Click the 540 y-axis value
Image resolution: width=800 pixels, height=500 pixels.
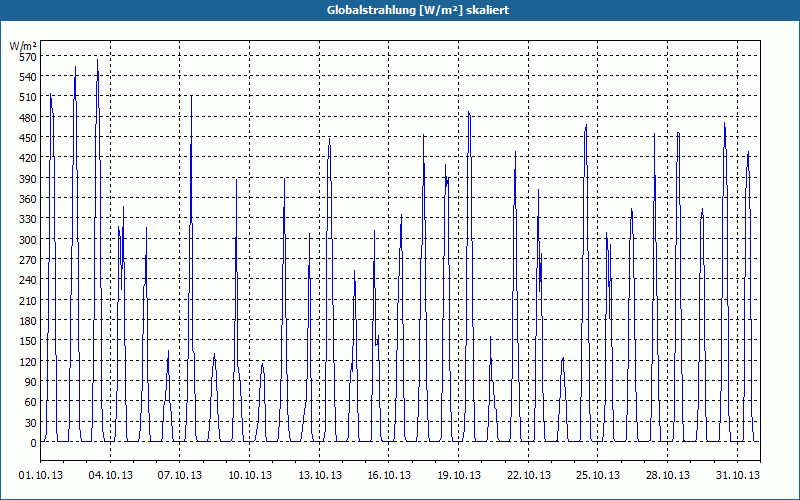coord(28,77)
